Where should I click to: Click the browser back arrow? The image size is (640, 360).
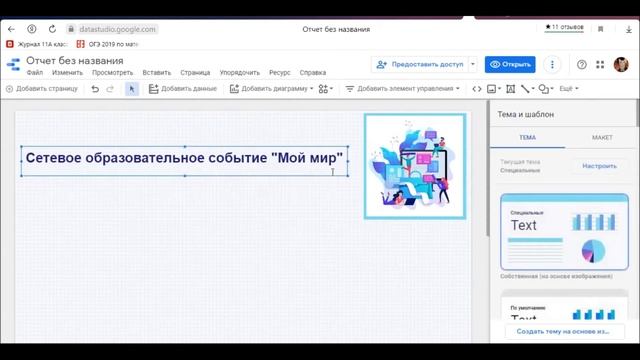11,29
